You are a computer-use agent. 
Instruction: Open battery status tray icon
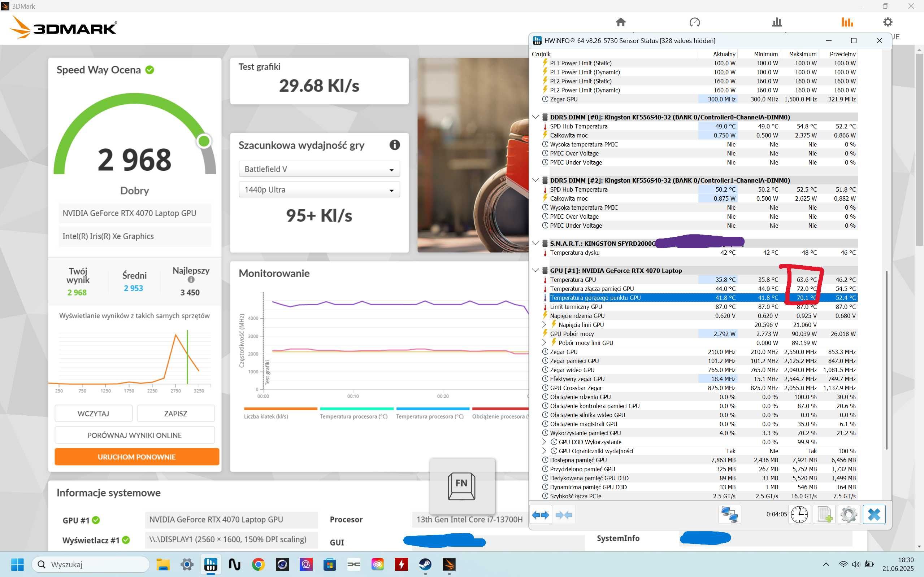tap(869, 564)
